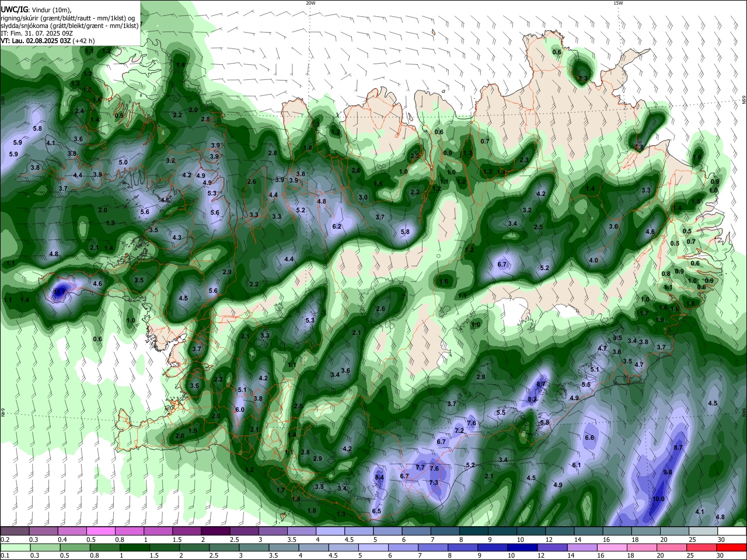
Task: Select the '9.0' precipitation value on the map
Action: (x=668, y=472)
